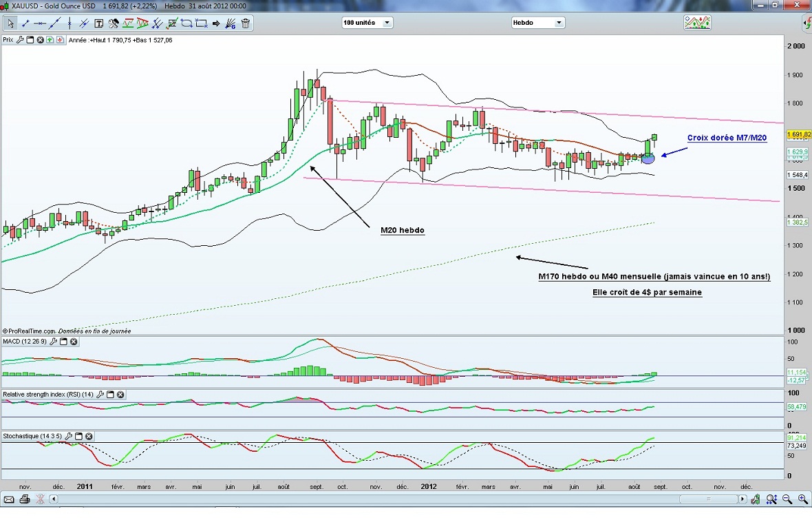
Task: Zoom in with the plus magnifier
Action: pyautogui.click(x=803, y=499)
